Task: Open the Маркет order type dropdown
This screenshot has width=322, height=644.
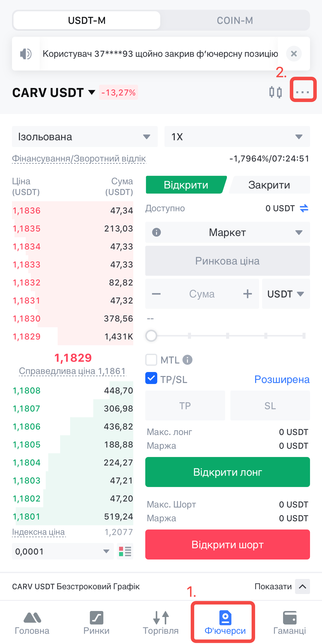Action: pos(227,232)
